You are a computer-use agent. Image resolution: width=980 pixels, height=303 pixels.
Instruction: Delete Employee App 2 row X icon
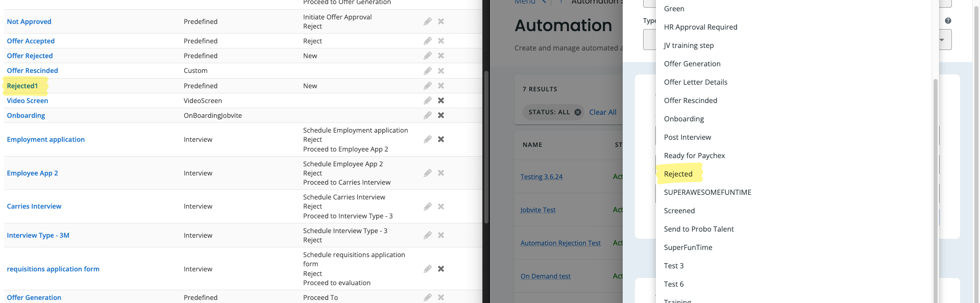click(x=441, y=173)
